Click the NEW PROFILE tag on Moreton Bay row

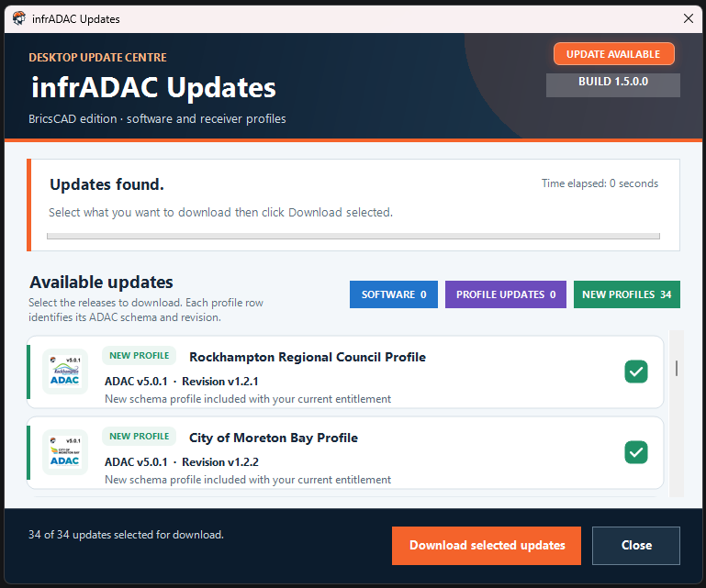(x=140, y=436)
